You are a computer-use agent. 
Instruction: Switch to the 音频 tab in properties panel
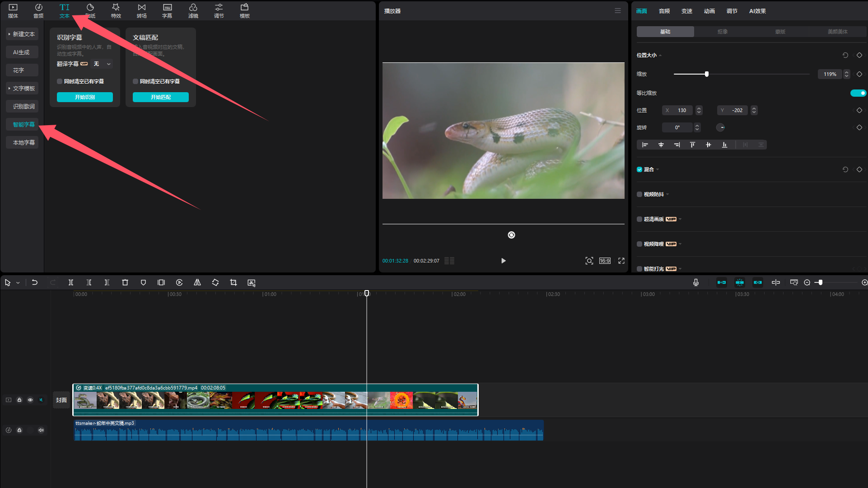[664, 11]
